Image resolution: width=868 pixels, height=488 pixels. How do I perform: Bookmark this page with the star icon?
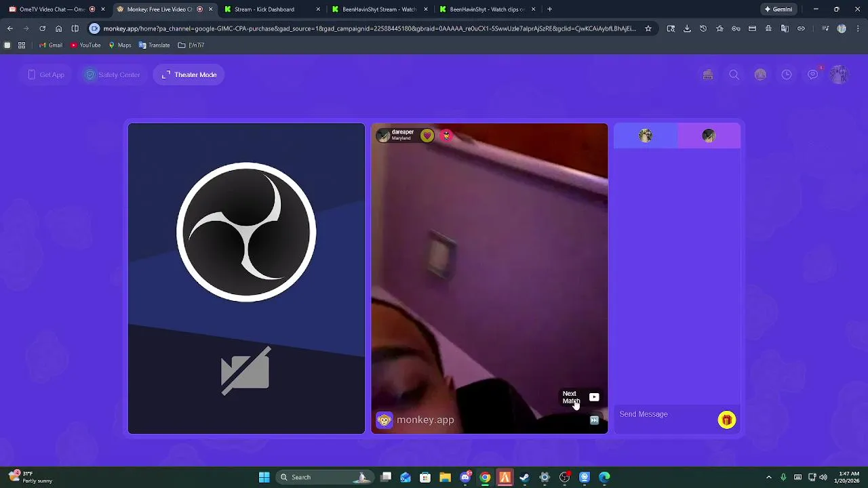(x=648, y=28)
